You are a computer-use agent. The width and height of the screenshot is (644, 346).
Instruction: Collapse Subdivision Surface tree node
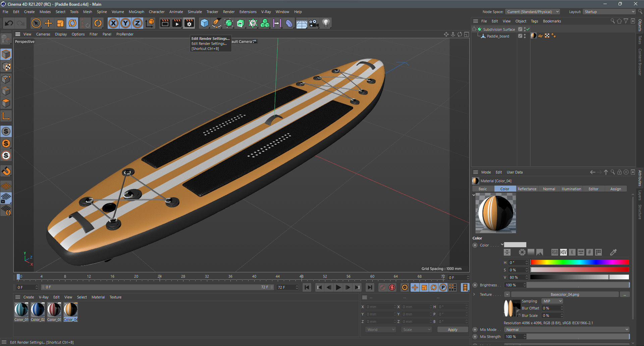click(x=475, y=29)
